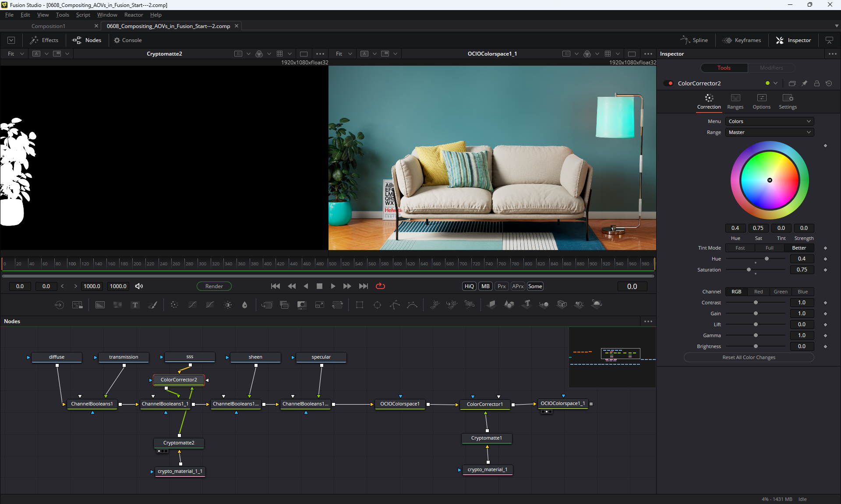This screenshot has width=841, height=504.
Task: Enable loop playback toggle
Action: (380, 286)
